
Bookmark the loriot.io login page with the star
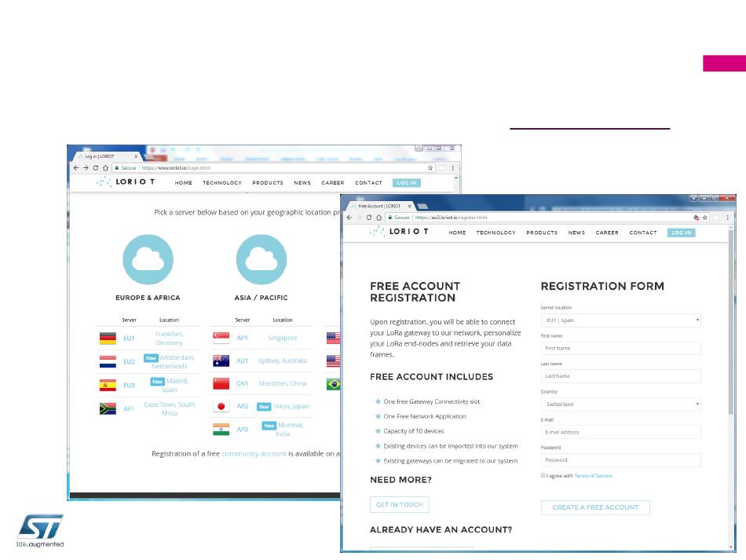click(x=430, y=168)
